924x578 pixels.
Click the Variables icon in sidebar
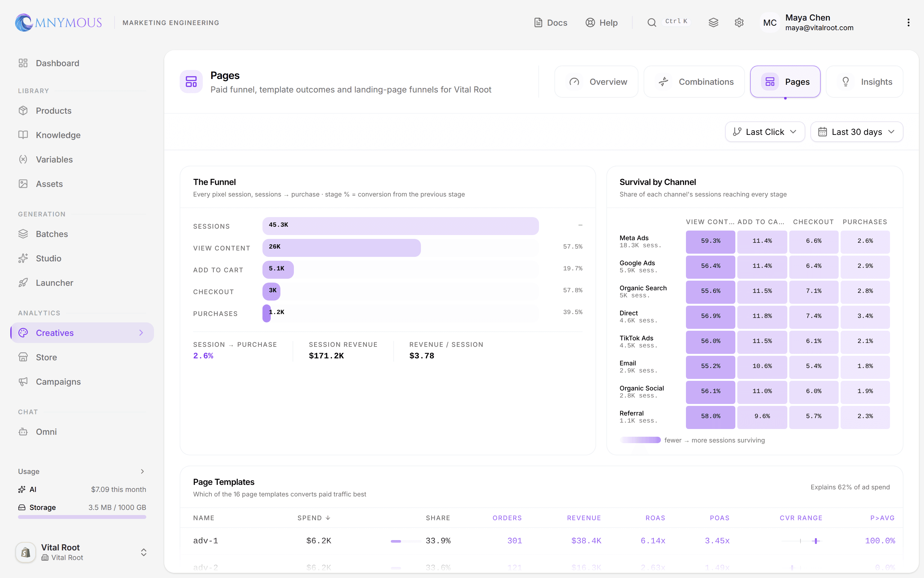coord(23,159)
